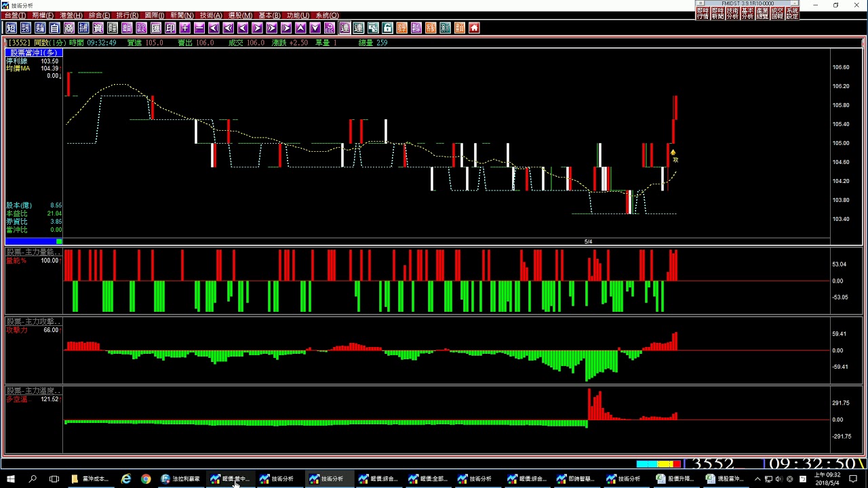Viewport: 868px width, 488px height.
Task: Open the 台盤(T) menu
Action: [15, 15]
